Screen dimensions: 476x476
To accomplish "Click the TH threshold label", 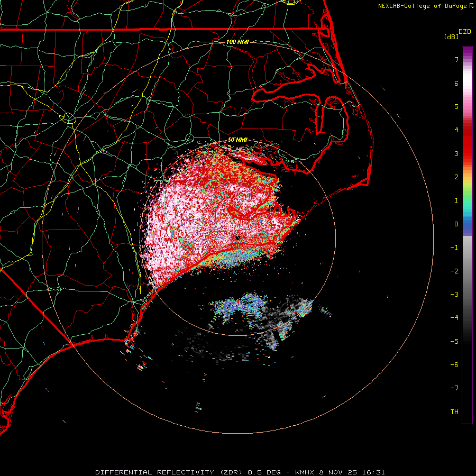I will click(454, 412).
